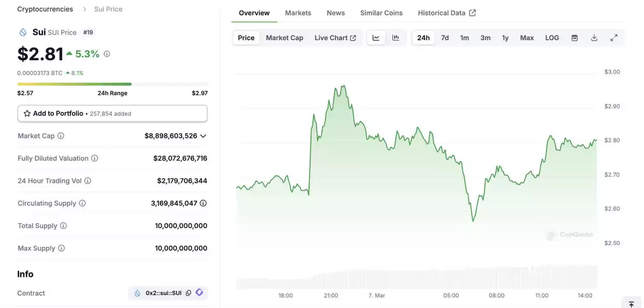The width and height of the screenshot is (644, 308).
Task: Select the 7d time range
Action: [x=445, y=38]
